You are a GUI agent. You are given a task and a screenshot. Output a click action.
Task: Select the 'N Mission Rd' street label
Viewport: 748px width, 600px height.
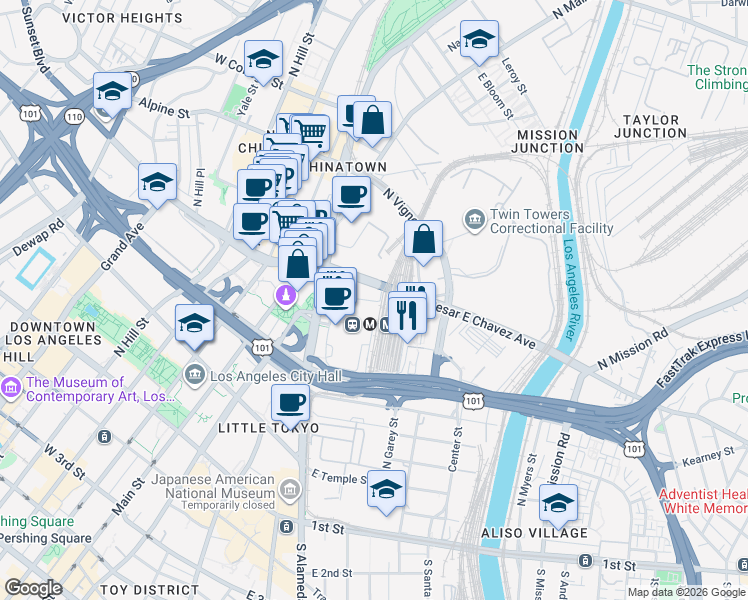click(633, 350)
